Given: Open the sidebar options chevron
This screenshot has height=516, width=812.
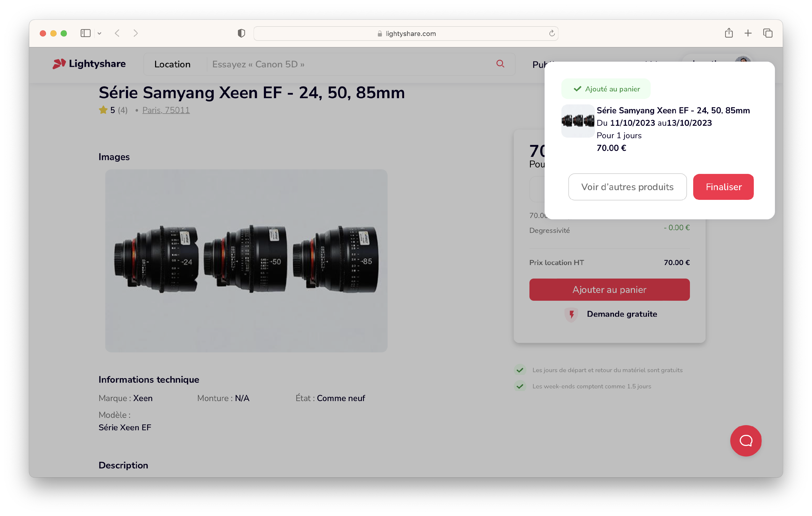Looking at the screenshot, I should [100, 33].
